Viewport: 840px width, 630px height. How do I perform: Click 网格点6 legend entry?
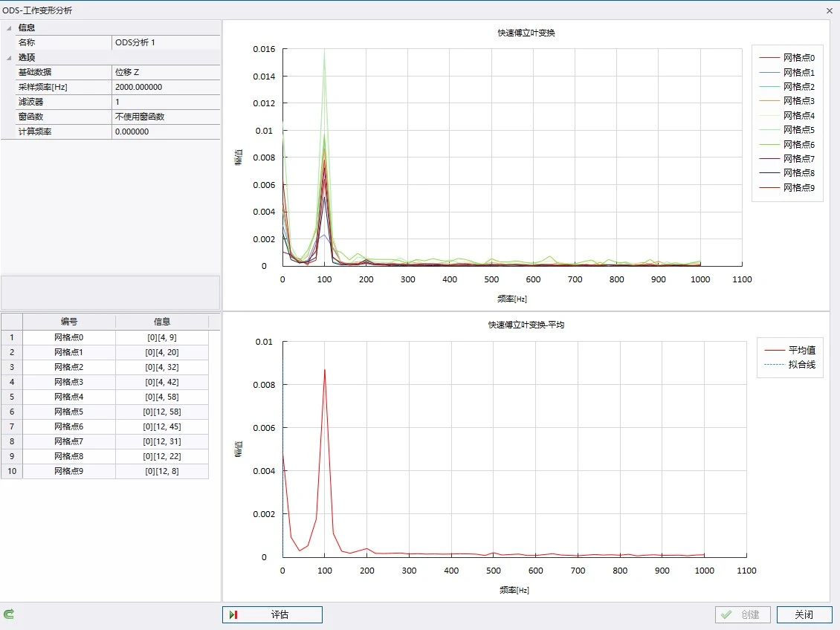[x=798, y=144]
